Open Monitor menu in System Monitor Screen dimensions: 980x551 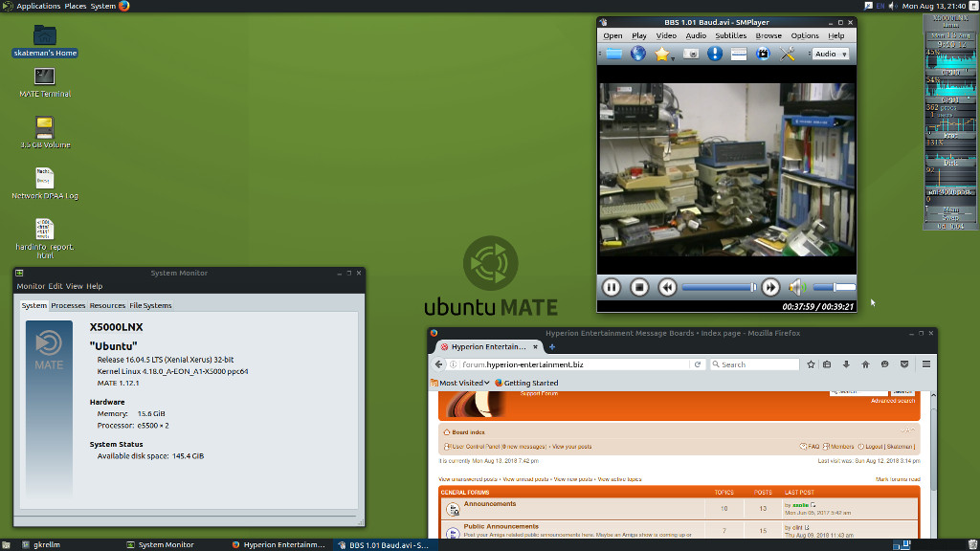coord(31,286)
